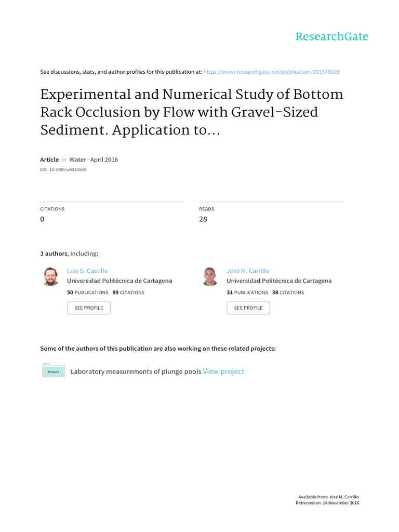Click the Citations count of 0
Screen dimensions: 399x532
pyautogui.click(x=43, y=219)
